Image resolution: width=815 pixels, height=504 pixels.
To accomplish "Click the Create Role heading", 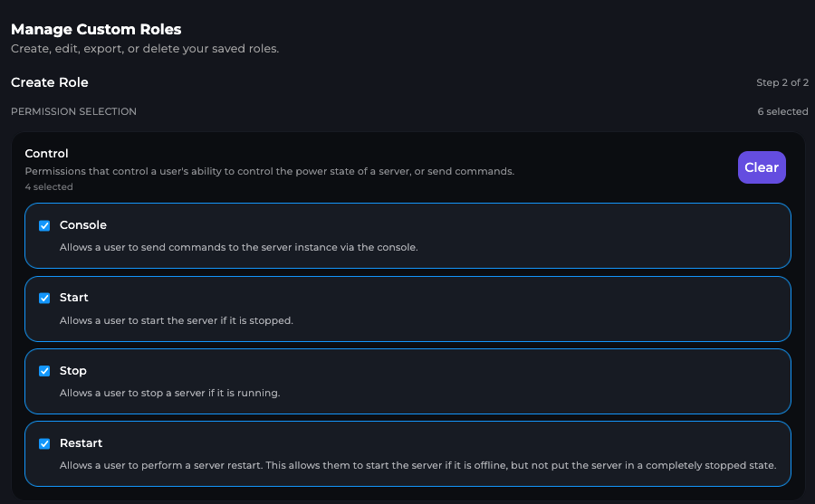I will [50, 82].
